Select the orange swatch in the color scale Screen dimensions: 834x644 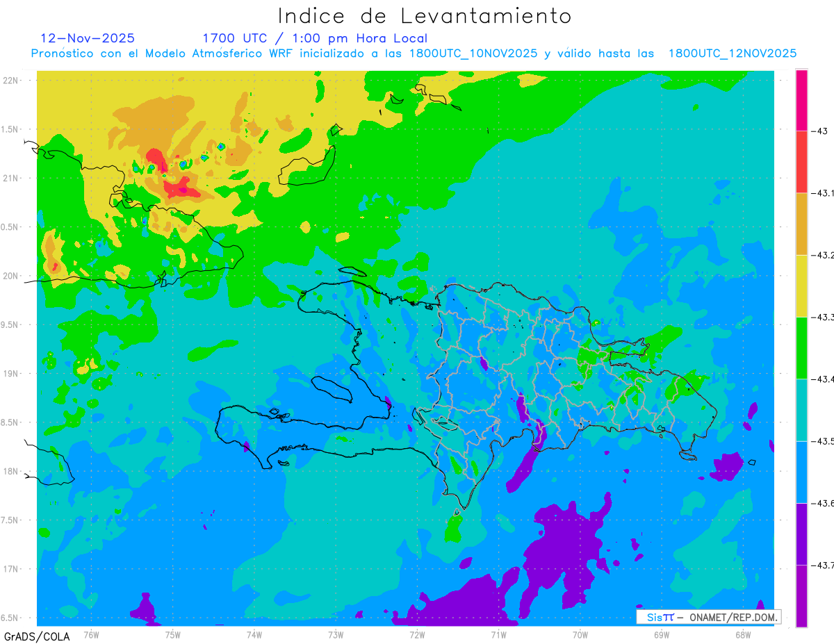click(801, 224)
